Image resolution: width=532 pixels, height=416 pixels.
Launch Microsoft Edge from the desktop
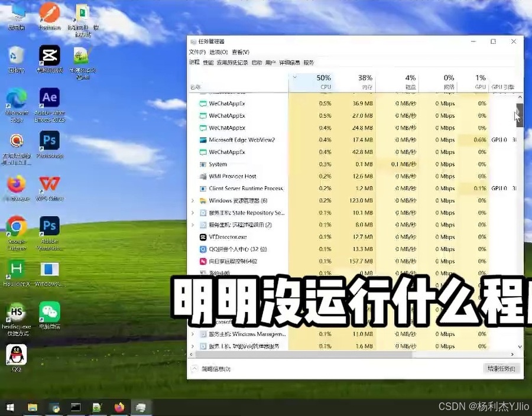pyautogui.click(x=17, y=105)
